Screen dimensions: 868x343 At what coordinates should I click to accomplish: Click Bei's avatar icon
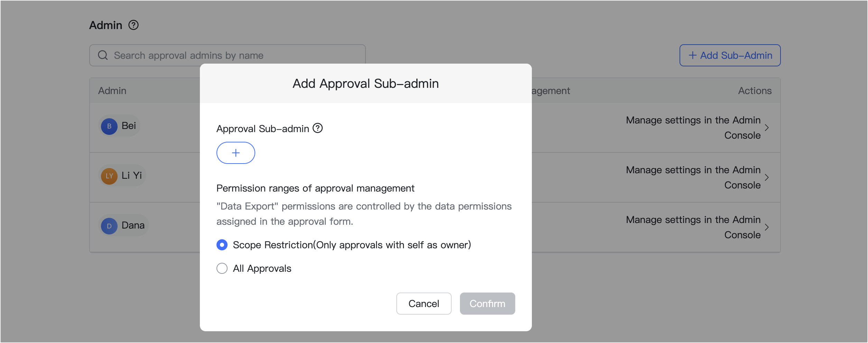tap(109, 126)
